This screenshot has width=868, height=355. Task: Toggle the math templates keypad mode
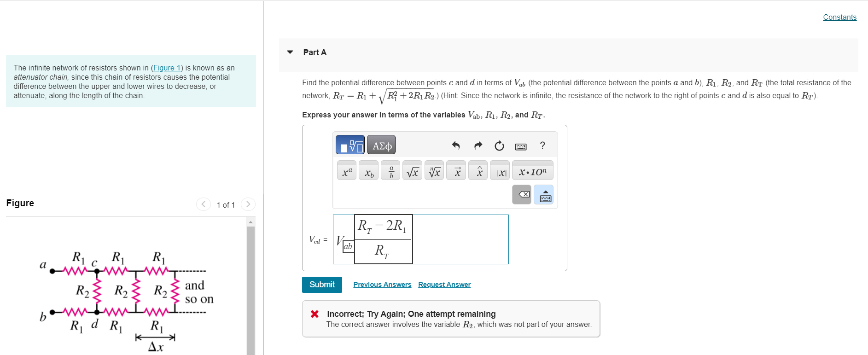point(350,145)
